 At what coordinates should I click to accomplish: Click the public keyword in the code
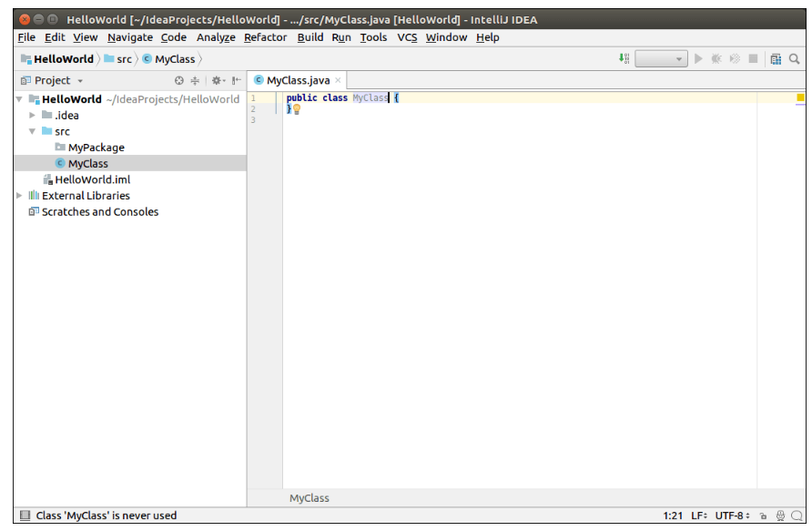pyautogui.click(x=302, y=97)
